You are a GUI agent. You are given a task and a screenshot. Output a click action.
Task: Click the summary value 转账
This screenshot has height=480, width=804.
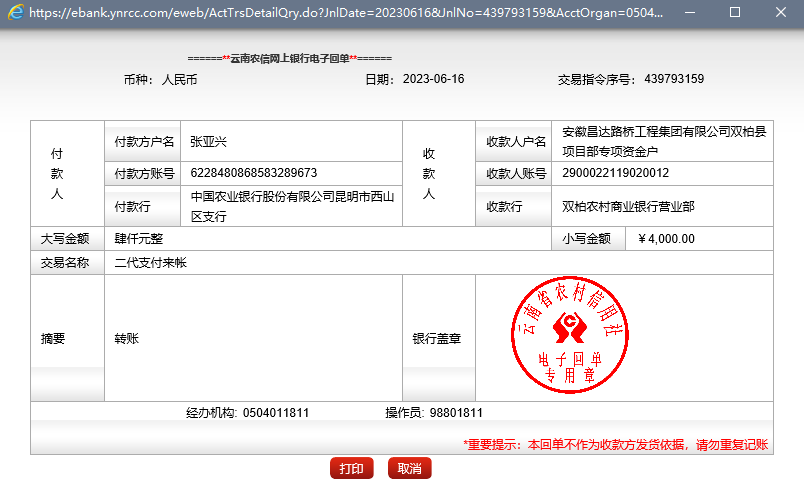click(x=127, y=339)
